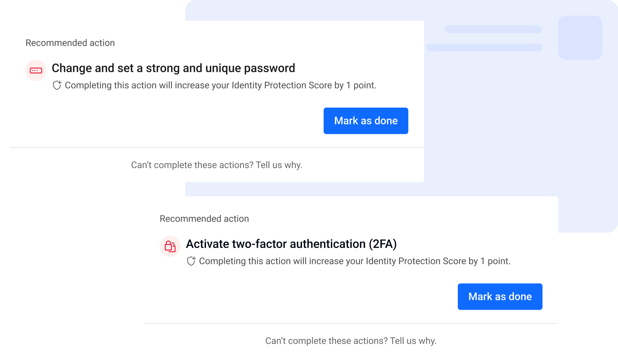Image resolution: width=618 pixels, height=364 pixels.
Task: Select the "Activate two-factor authentication (2FA)" heading
Action: pos(291,243)
